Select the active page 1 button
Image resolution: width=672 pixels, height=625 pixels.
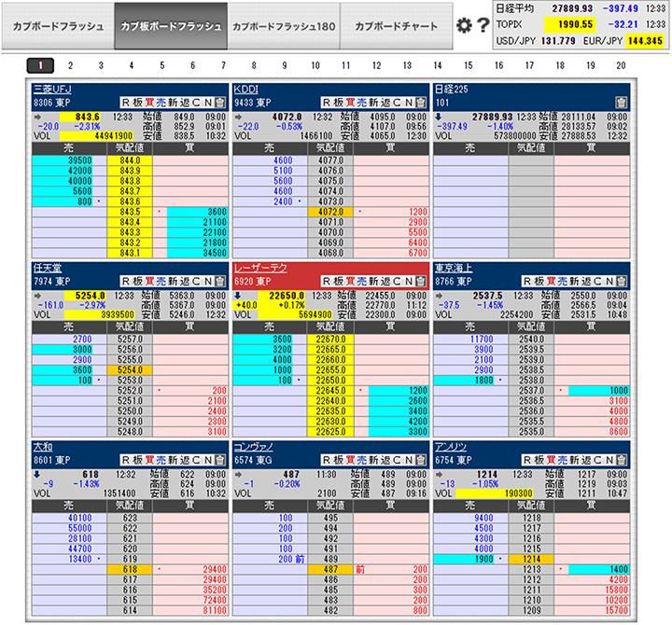tap(40, 65)
